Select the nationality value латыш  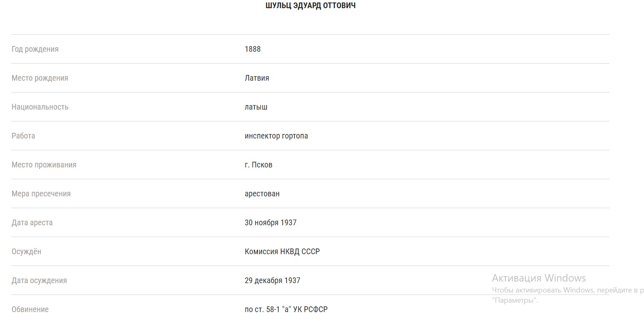pos(256,107)
